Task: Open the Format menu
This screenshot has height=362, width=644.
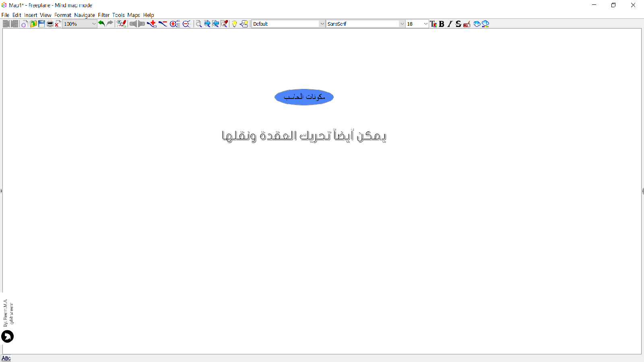Action: pos(63,15)
